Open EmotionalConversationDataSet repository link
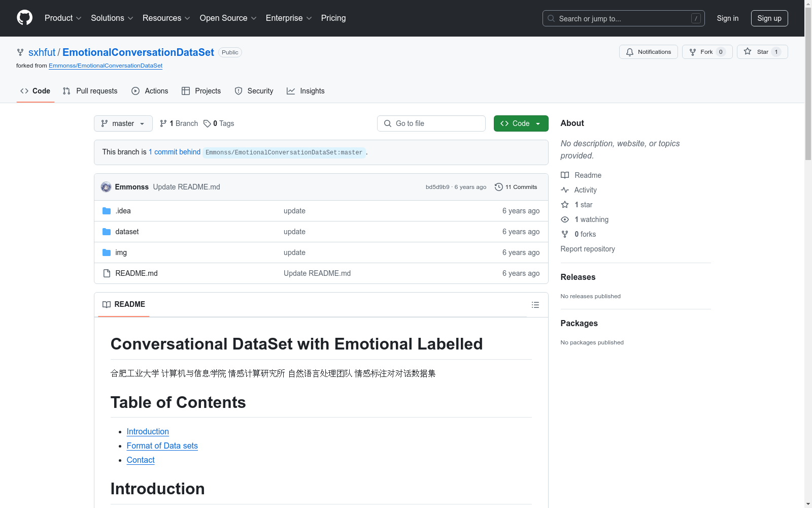Viewport: 812px width, 508px height. click(x=138, y=52)
